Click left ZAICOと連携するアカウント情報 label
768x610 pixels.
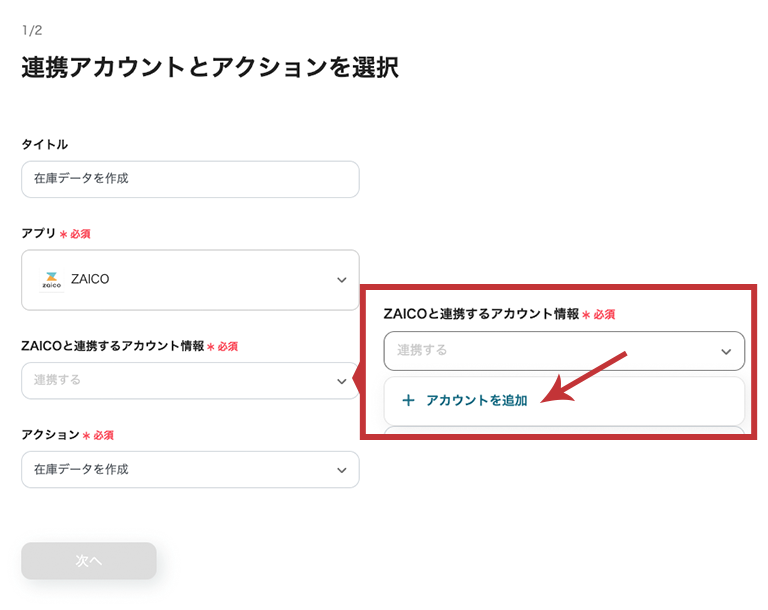113,346
